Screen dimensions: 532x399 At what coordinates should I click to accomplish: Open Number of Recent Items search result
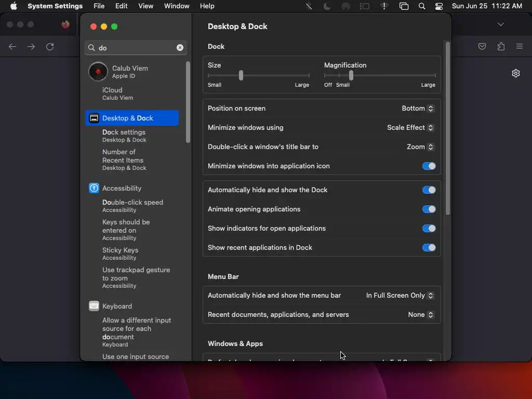click(124, 159)
